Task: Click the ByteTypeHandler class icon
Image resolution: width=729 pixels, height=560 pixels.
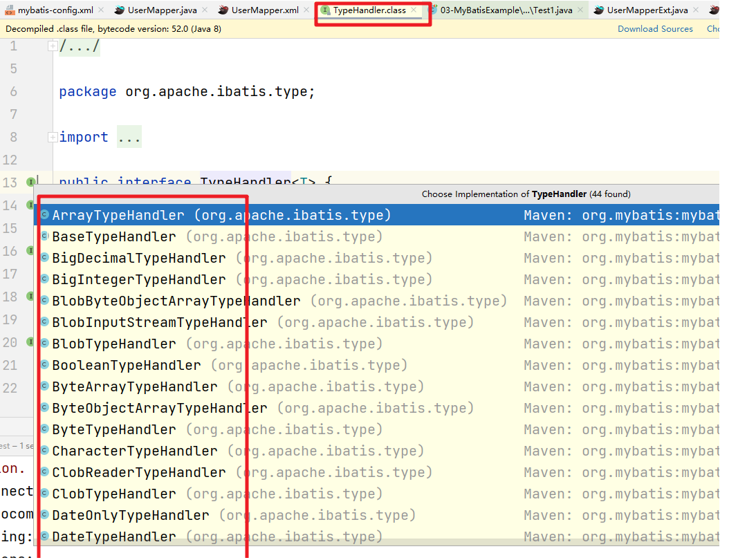Action: (x=45, y=429)
